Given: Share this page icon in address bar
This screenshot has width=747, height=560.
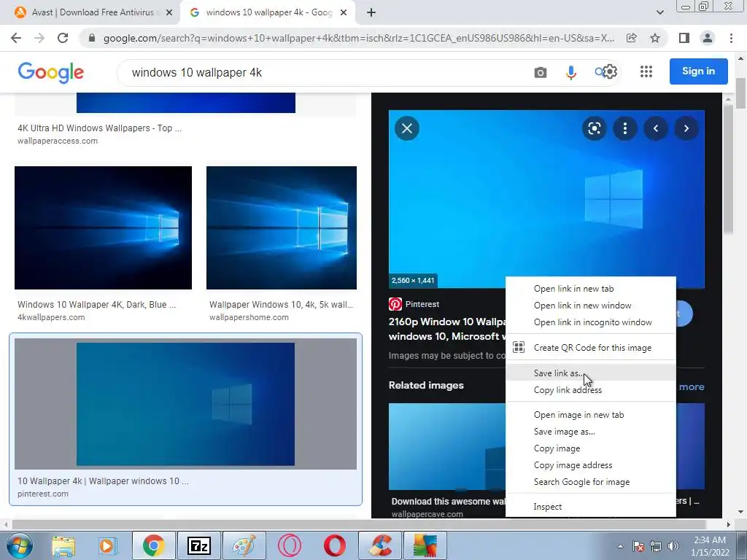Looking at the screenshot, I should (x=631, y=38).
